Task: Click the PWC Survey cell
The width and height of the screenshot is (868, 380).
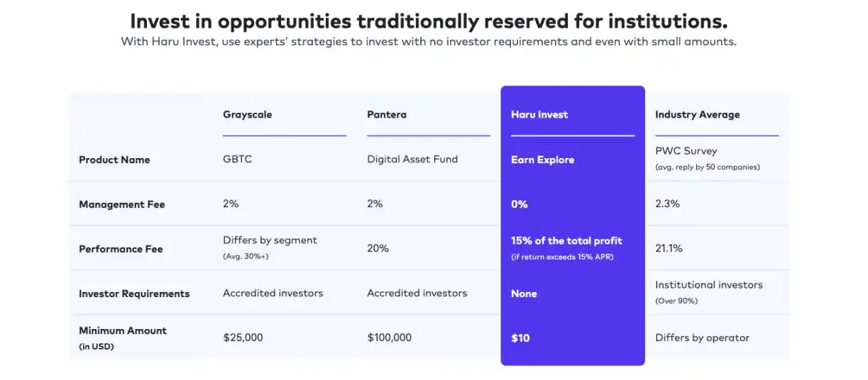Action: pos(686,151)
